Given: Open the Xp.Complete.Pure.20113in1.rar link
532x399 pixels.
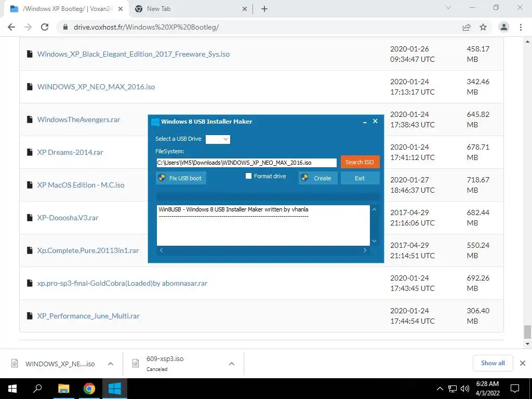Looking at the screenshot, I should coord(88,250).
